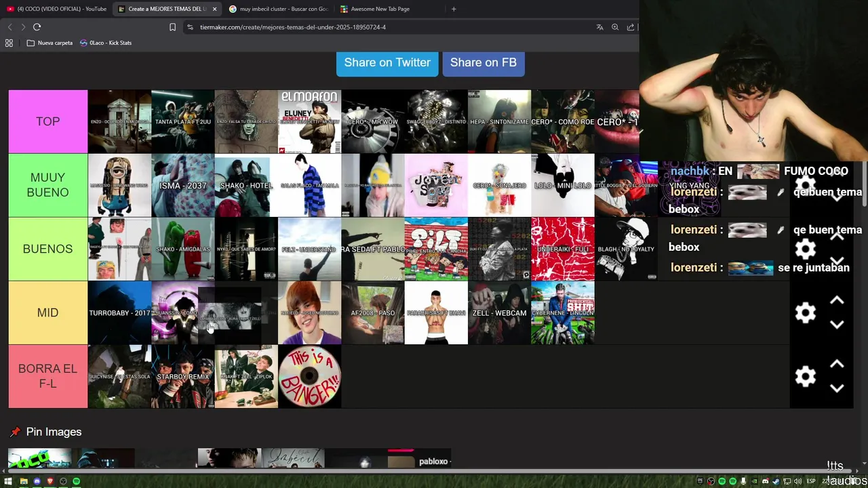Viewport: 868px width, 488px height.
Task: Select the TANTA PLATA FT 2UU cover
Action: (x=183, y=121)
